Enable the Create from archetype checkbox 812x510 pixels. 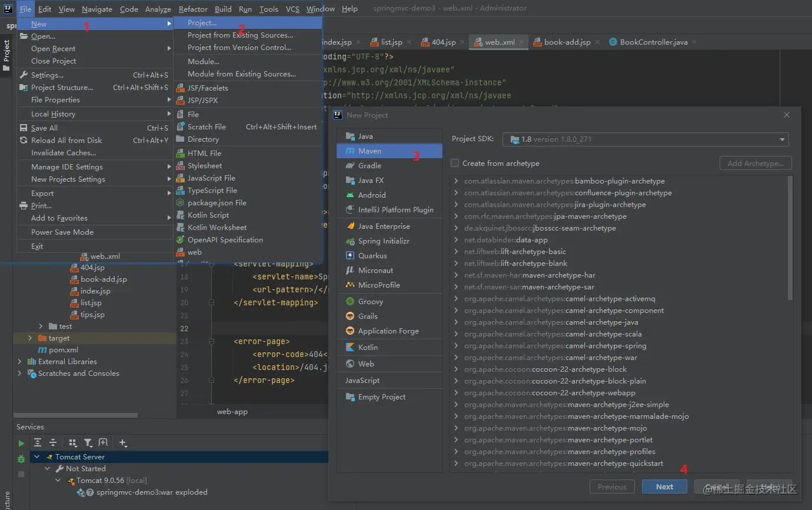pos(455,164)
